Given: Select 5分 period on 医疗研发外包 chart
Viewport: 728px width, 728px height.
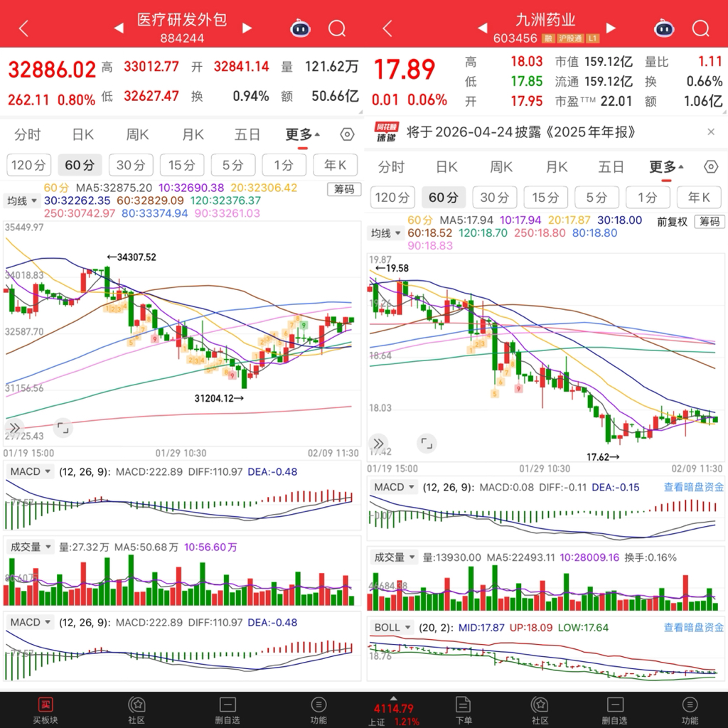Looking at the screenshot, I should (232, 165).
